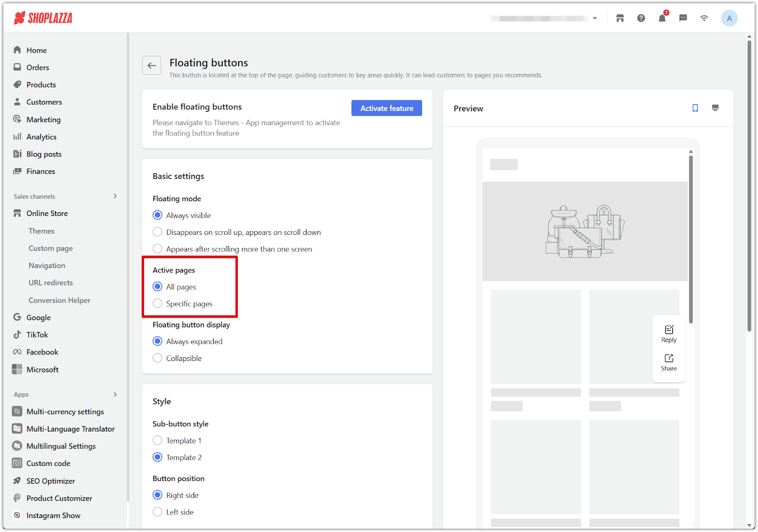758x532 pixels.
Task: Click the TikTok icon in sidebar
Action: tap(18, 334)
